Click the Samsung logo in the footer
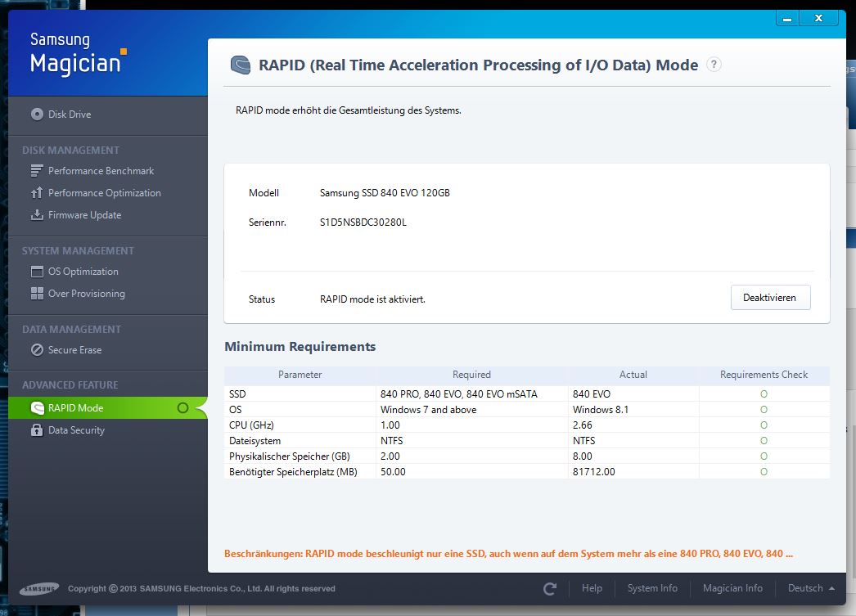 tap(39, 589)
